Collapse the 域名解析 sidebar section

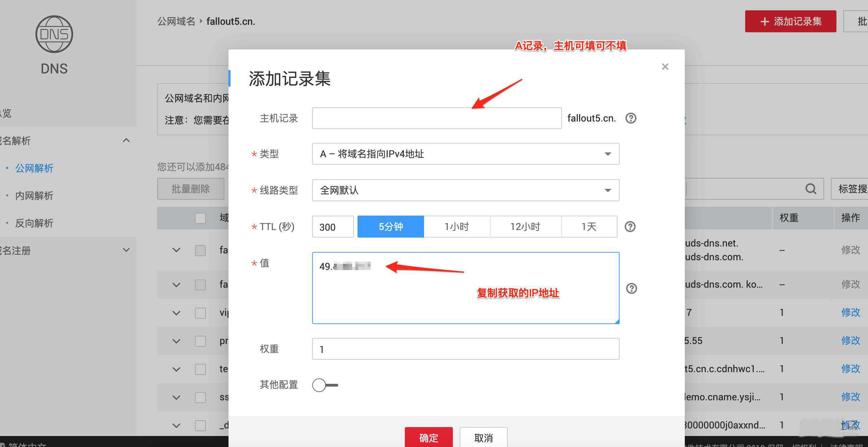coord(126,140)
